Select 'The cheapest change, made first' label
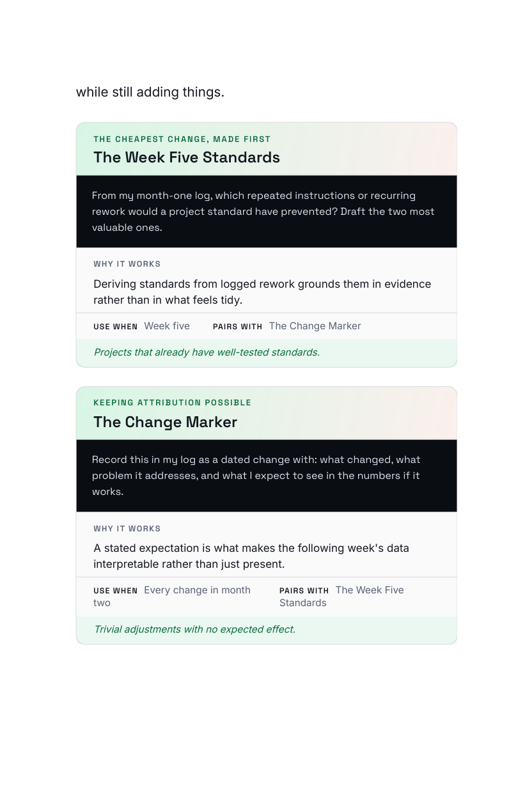The width and height of the screenshot is (532, 798). pyautogui.click(x=182, y=139)
